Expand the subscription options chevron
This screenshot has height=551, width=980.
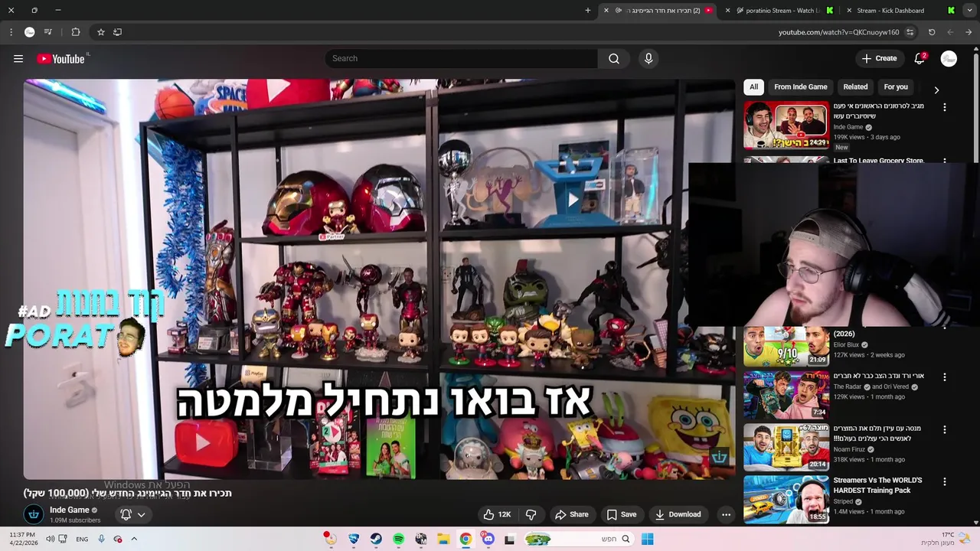141,514
